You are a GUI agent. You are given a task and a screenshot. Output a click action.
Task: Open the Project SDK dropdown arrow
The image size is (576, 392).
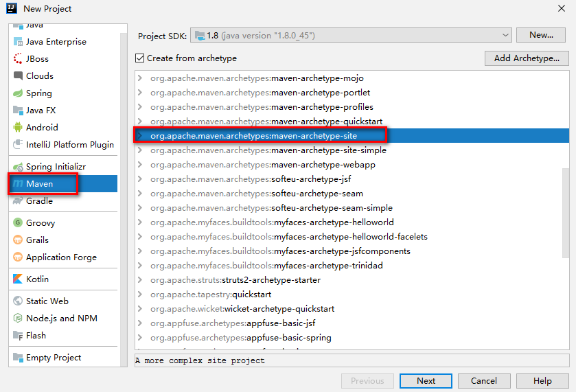pyautogui.click(x=505, y=35)
